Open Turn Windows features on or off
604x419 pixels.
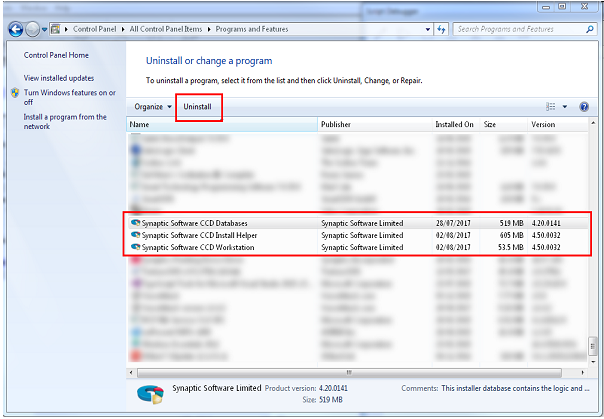point(69,97)
